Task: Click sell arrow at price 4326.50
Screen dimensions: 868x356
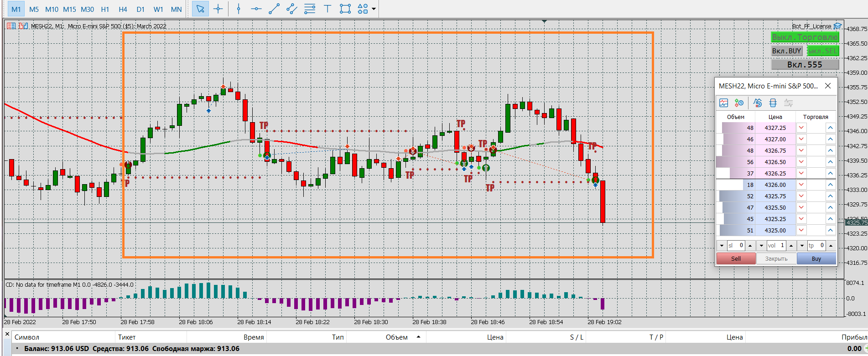Action: pos(802,162)
